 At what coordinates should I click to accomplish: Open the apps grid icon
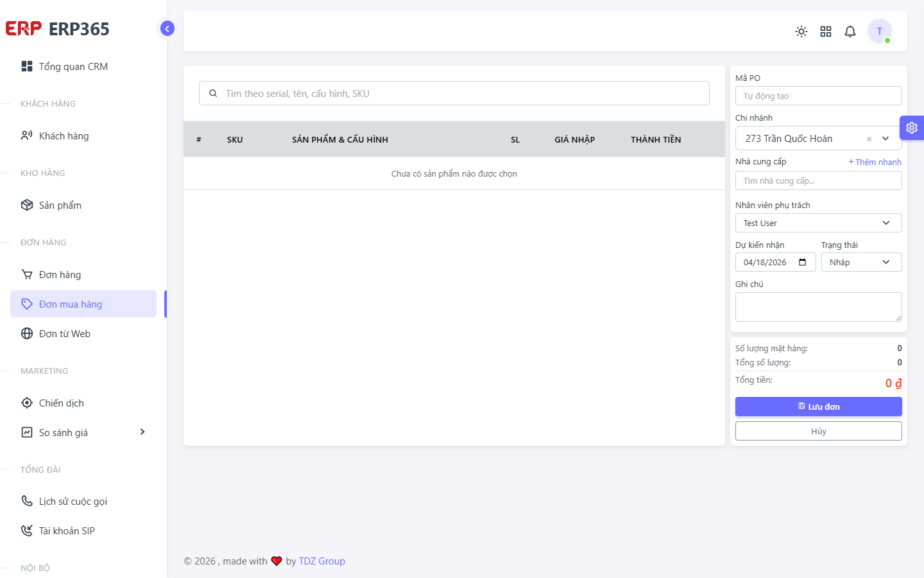[x=826, y=31]
